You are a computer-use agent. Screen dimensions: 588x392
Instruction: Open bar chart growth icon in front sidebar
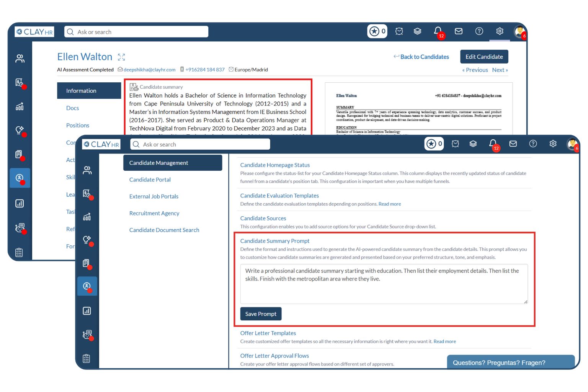tap(87, 217)
